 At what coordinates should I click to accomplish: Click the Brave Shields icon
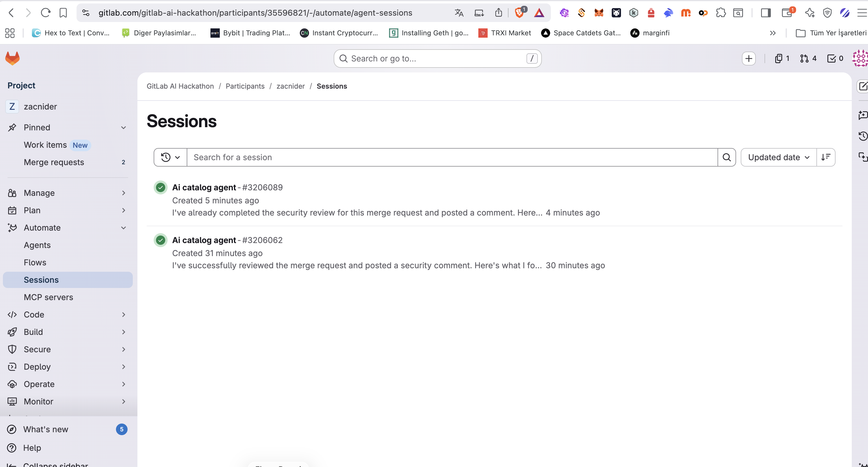tap(520, 13)
